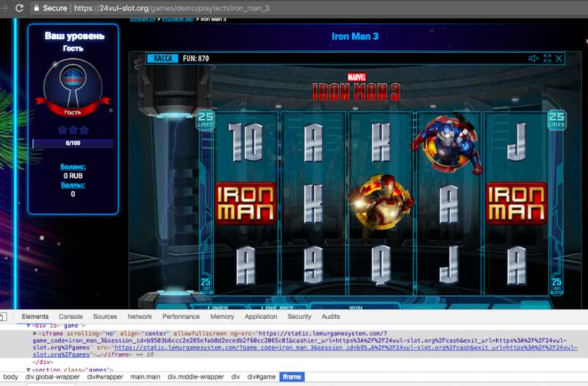
Task: Switch to the Elements tab in DevTools
Action: (35, 317)
